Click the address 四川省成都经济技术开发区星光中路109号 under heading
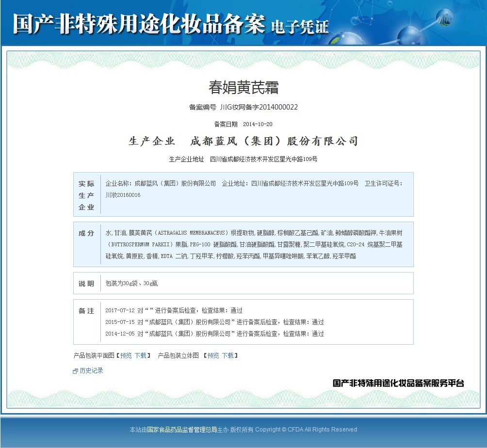The image size is (487, 448). 264,159
